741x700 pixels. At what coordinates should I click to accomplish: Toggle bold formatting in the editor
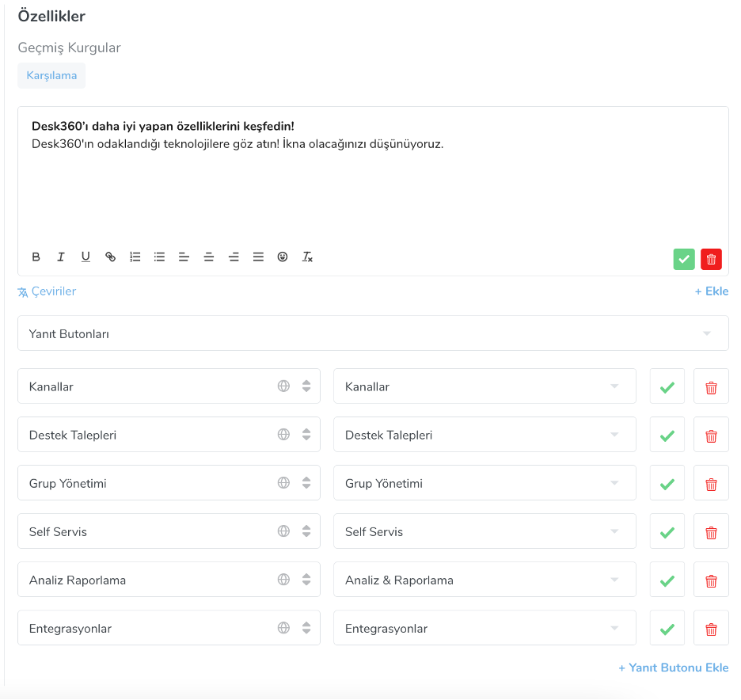36,257
